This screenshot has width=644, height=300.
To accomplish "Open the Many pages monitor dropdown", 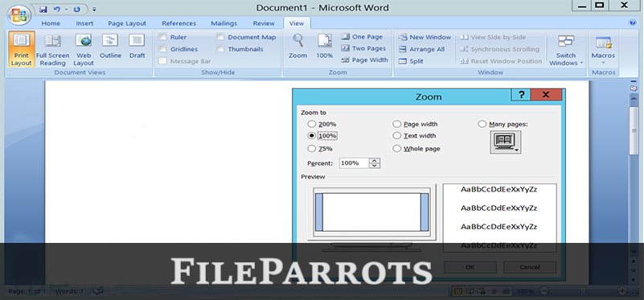I will pyautogui.click(x=506, y=142).
